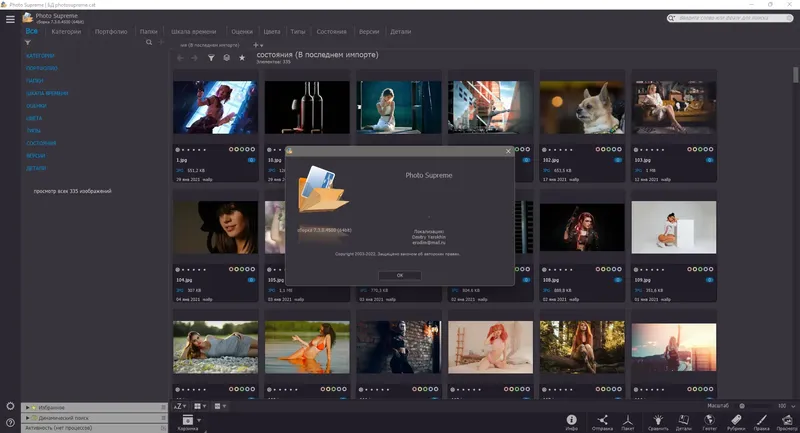800x433 pixels.
Task: Click OK in the about dialog
Action: point(400,275)
